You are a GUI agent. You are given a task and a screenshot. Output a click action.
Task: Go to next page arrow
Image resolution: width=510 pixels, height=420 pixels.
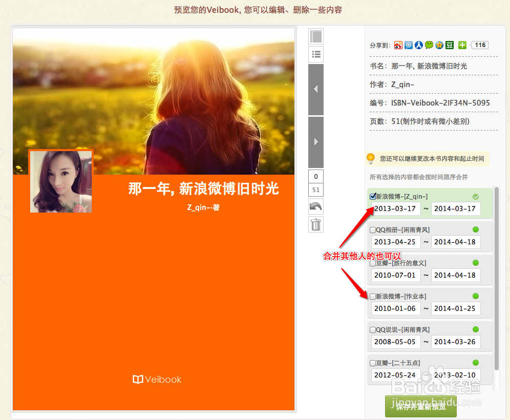point(316,142)
